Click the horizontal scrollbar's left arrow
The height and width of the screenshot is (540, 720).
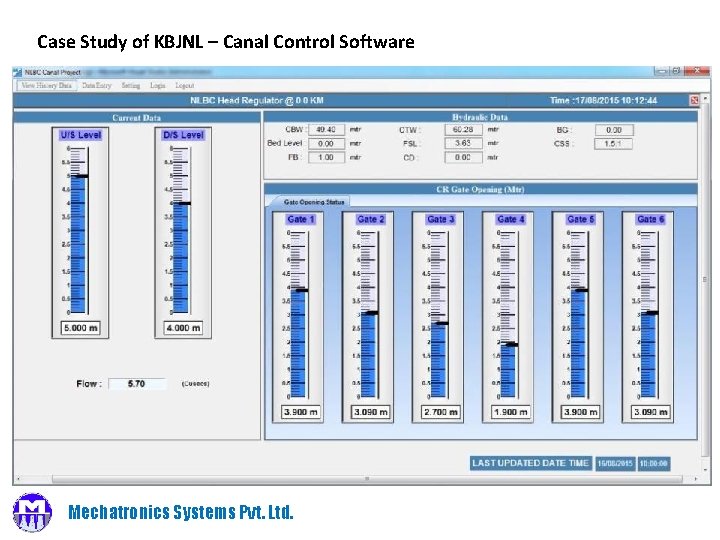18,479
